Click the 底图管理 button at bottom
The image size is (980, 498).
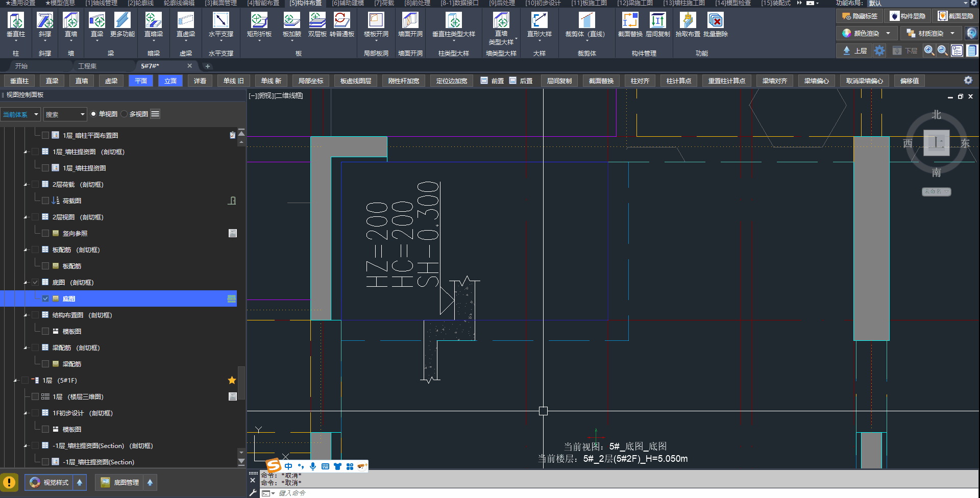coord(120,483)
